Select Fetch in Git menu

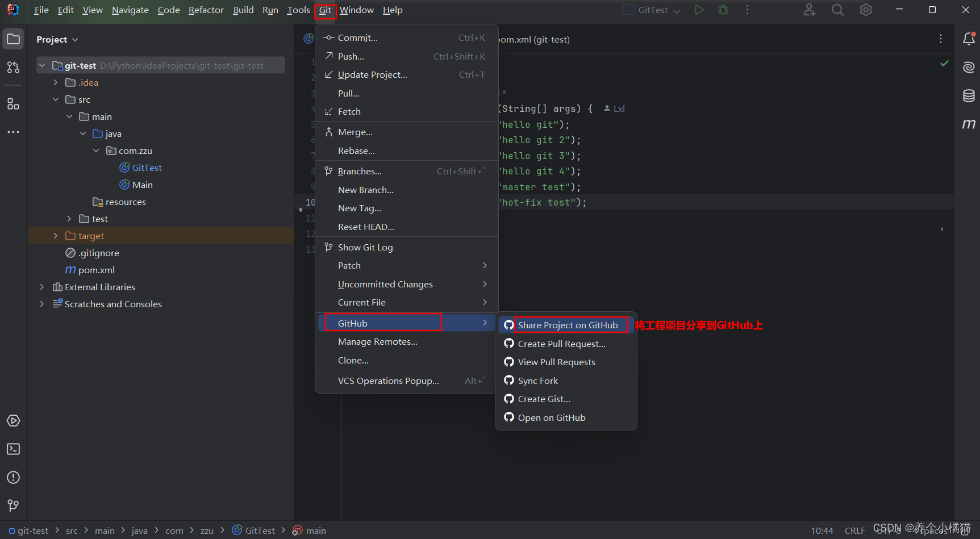[406, 111]
